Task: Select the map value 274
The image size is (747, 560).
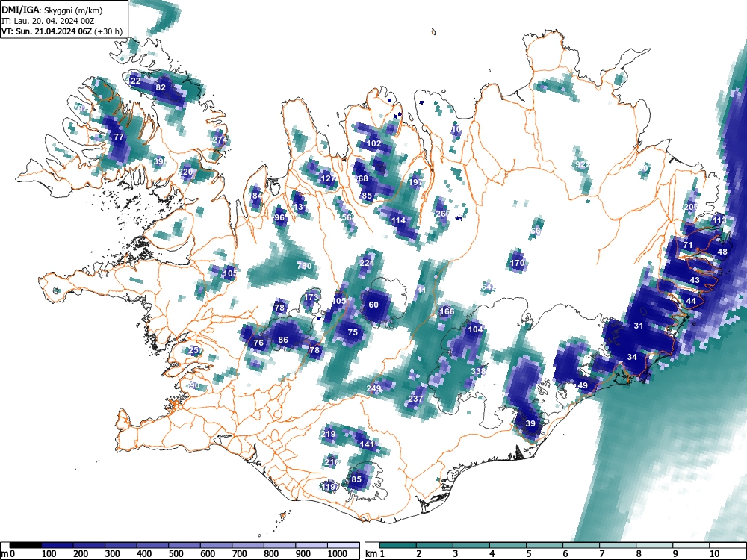Action: point(220,140)
